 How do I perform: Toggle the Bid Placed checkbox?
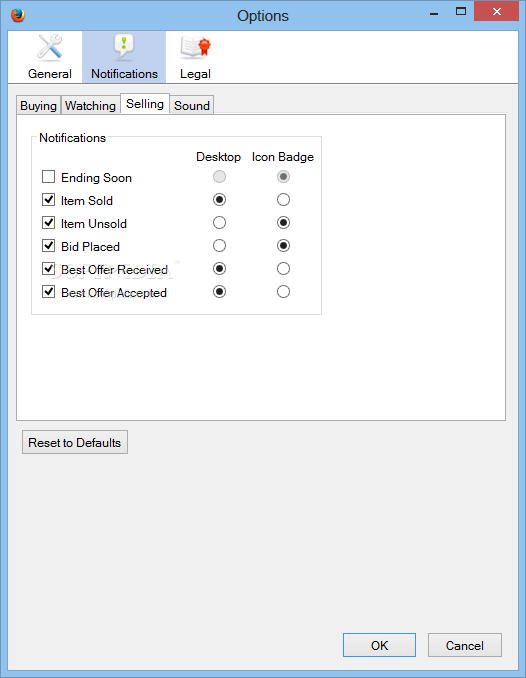point(48,246)
